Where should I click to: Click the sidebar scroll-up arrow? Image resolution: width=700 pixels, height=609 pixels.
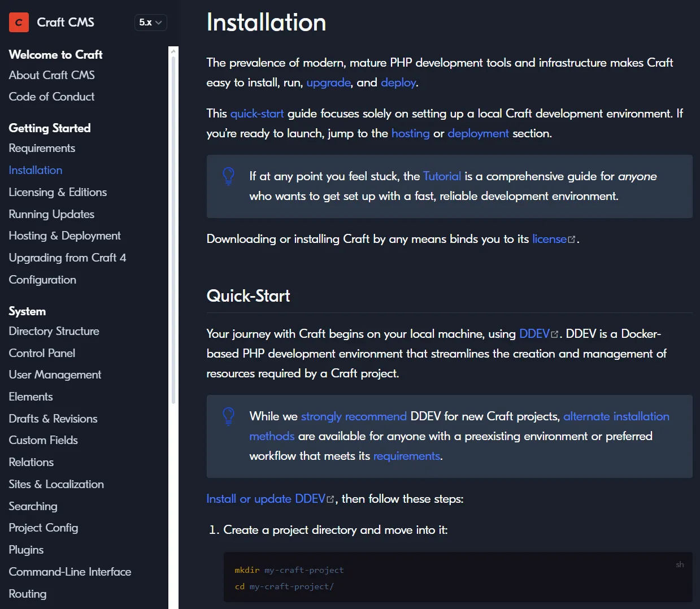point(173,51)
